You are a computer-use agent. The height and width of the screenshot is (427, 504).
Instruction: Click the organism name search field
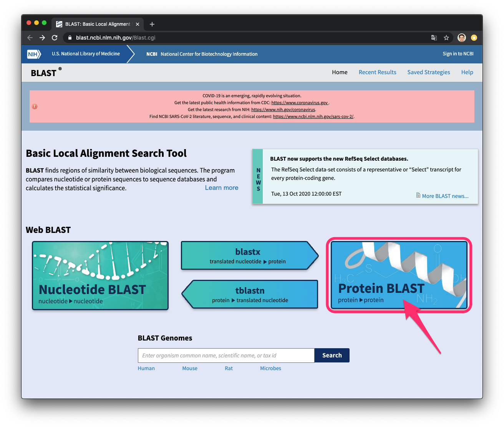[x=226, y=356]
